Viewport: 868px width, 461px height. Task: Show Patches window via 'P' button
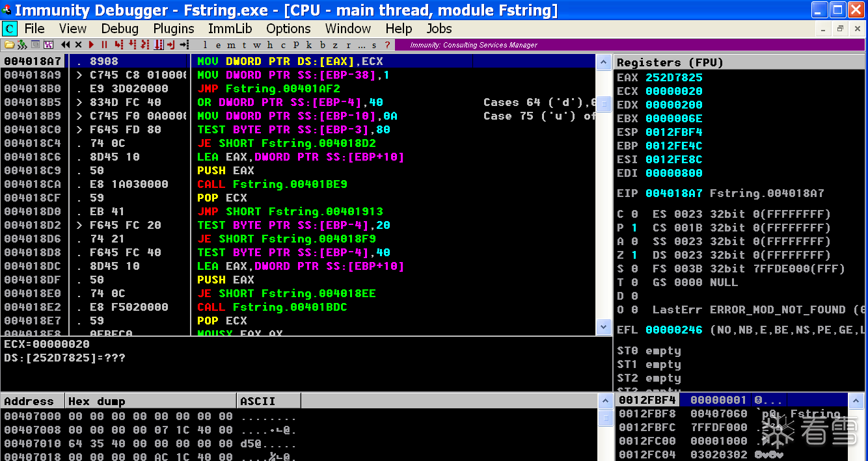point(296,45)
